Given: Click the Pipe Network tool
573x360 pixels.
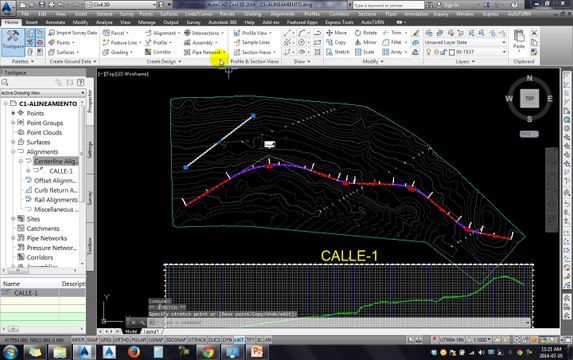Looking at the screenshot, I should [202, 52].
